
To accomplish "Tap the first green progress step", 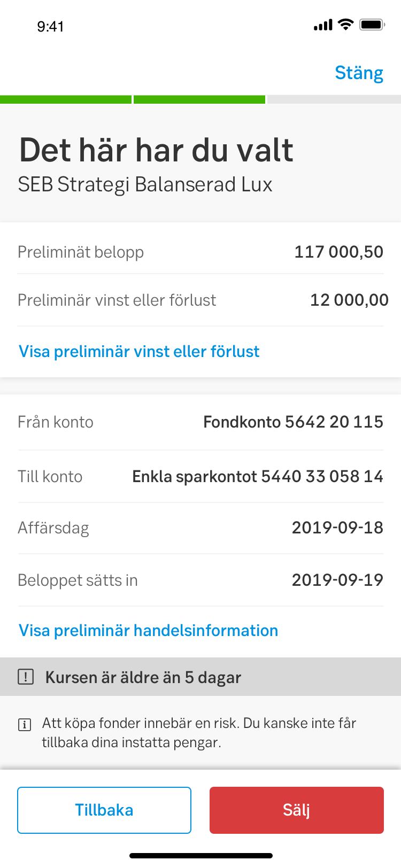I will tap(66, 99).
